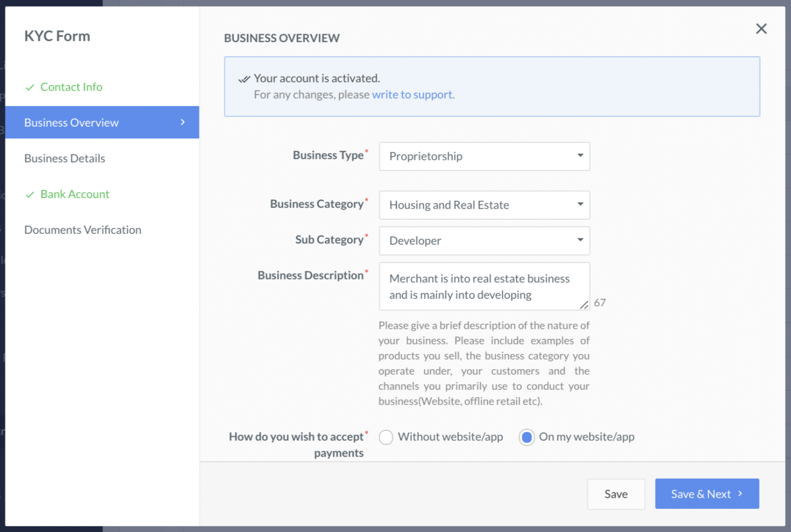
Task: Click the How do you wish to accept payments label
Action: [296, 445]
